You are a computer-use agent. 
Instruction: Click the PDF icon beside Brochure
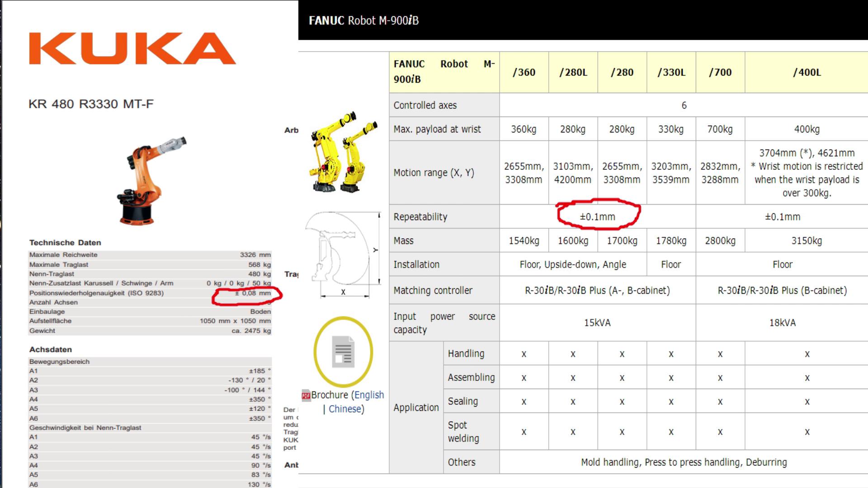(306, 395)
